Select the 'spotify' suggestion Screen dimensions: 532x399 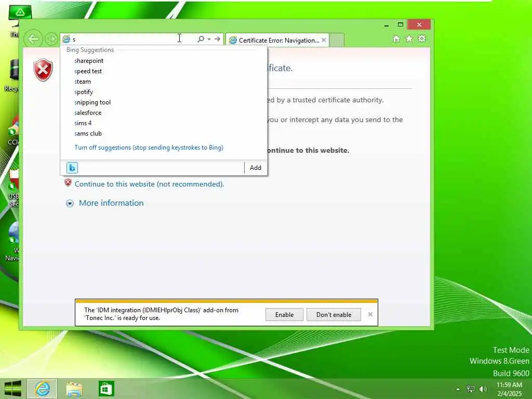pos(164,92)
